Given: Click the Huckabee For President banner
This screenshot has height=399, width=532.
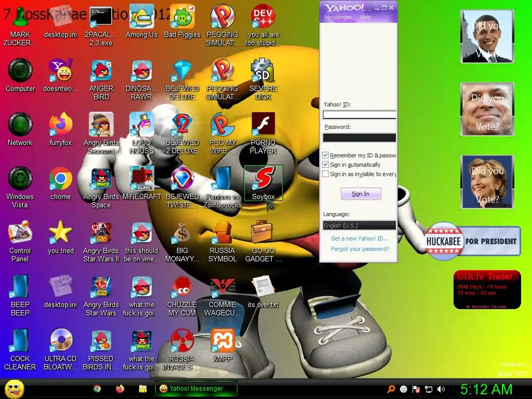Looking at the screenshot, I should (x=473, y=241).
